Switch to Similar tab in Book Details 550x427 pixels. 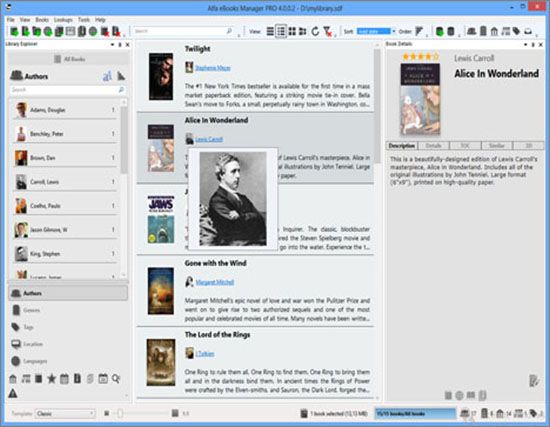click(497, 146)
